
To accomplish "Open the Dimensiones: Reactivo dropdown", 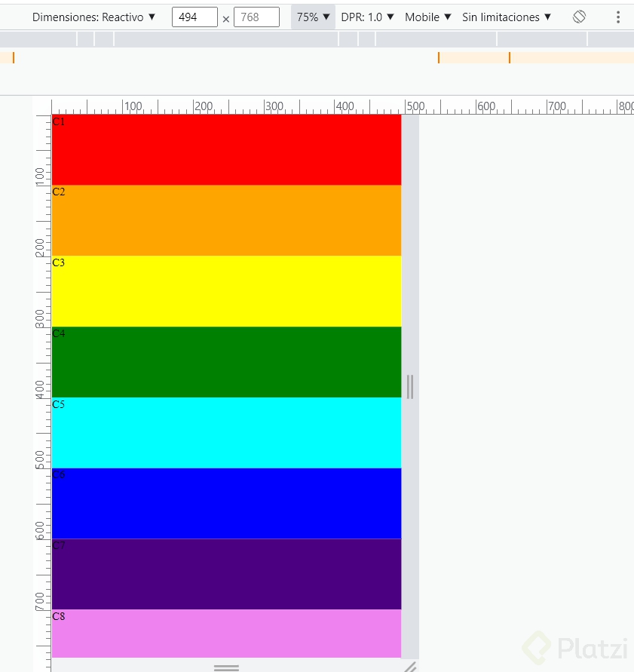I will (x=93, y=17).
